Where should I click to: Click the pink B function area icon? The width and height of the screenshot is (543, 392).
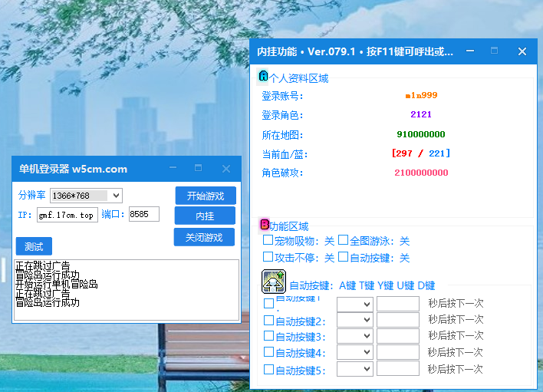pos(265,225)
